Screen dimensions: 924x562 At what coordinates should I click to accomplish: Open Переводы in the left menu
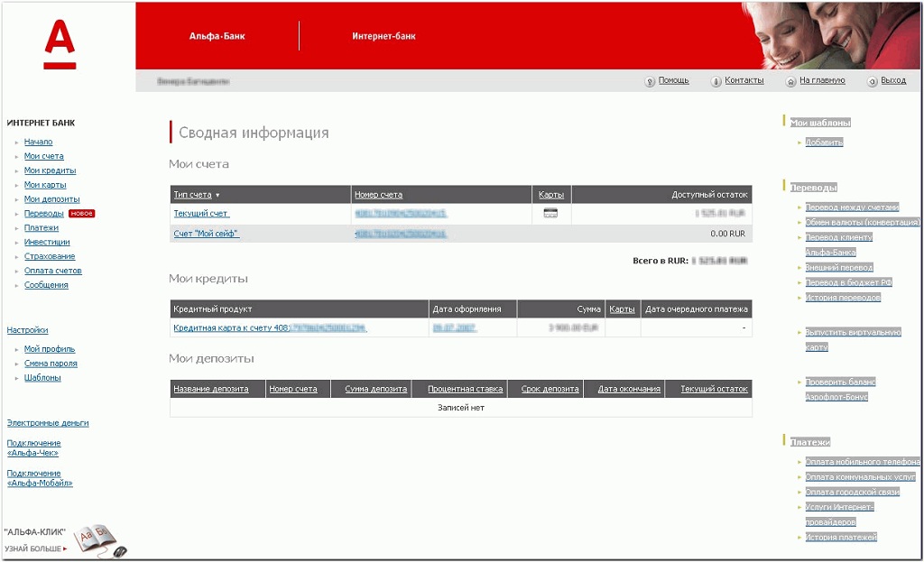pyautogui.click(x=43, y=213)
